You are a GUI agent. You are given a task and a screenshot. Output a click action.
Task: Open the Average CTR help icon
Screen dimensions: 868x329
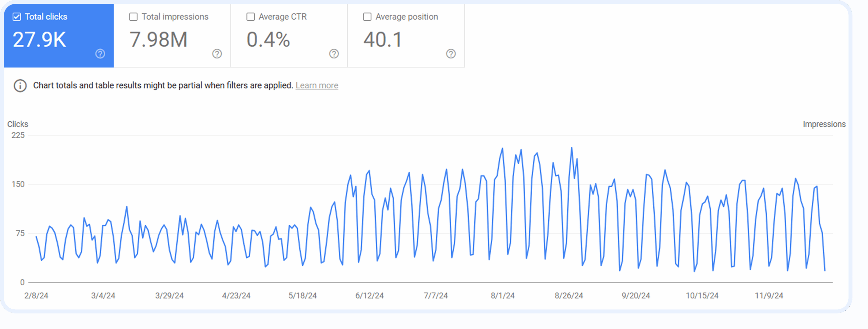334,54
